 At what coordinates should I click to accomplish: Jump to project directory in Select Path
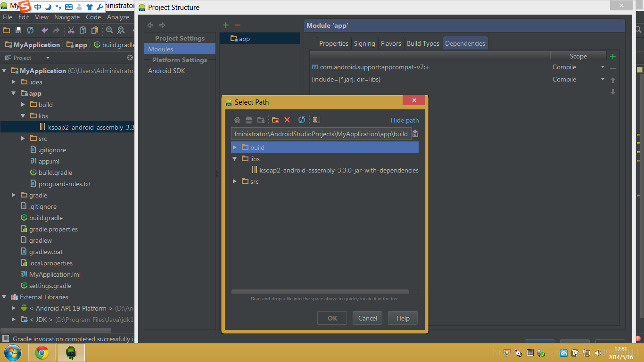(x=249, y=120)
